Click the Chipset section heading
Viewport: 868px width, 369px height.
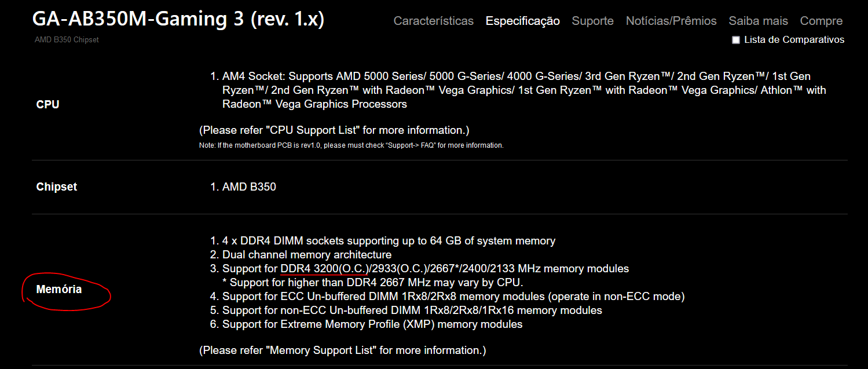pos(57,187)
